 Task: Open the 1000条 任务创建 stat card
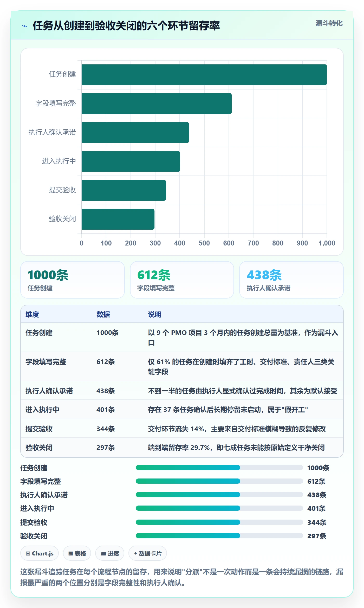(x=73, y=280)
